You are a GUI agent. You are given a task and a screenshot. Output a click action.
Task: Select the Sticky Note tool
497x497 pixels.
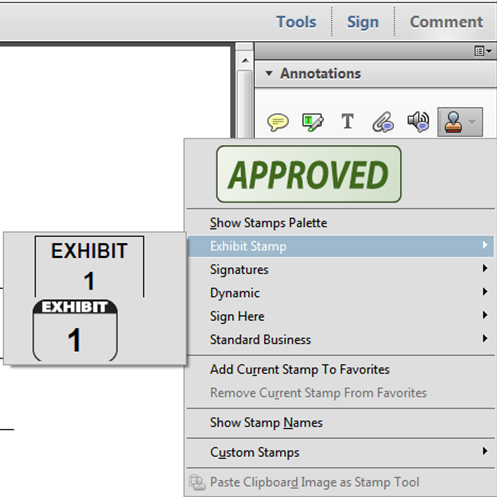[278, 122]
